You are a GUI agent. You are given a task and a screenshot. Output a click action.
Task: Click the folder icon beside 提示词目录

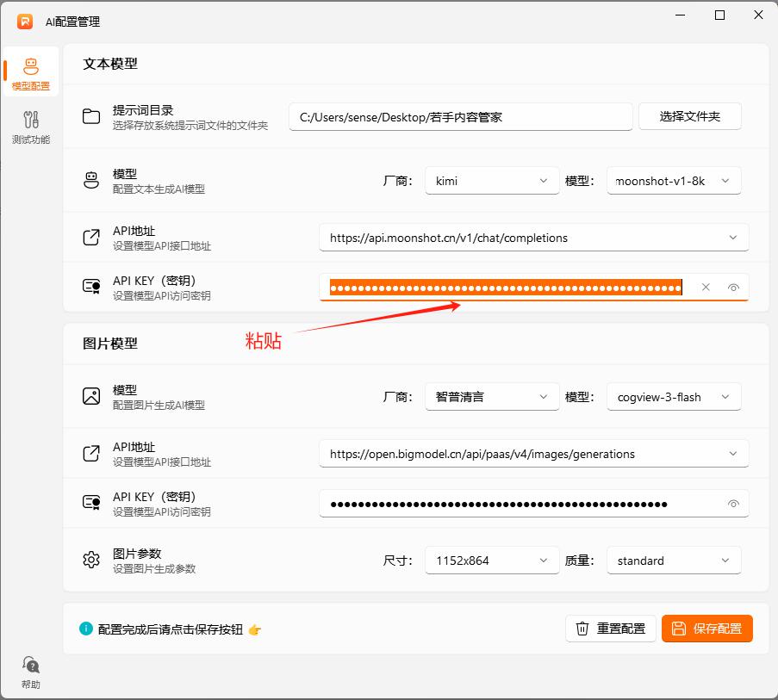pyautogui.click(x=91, y=116)
